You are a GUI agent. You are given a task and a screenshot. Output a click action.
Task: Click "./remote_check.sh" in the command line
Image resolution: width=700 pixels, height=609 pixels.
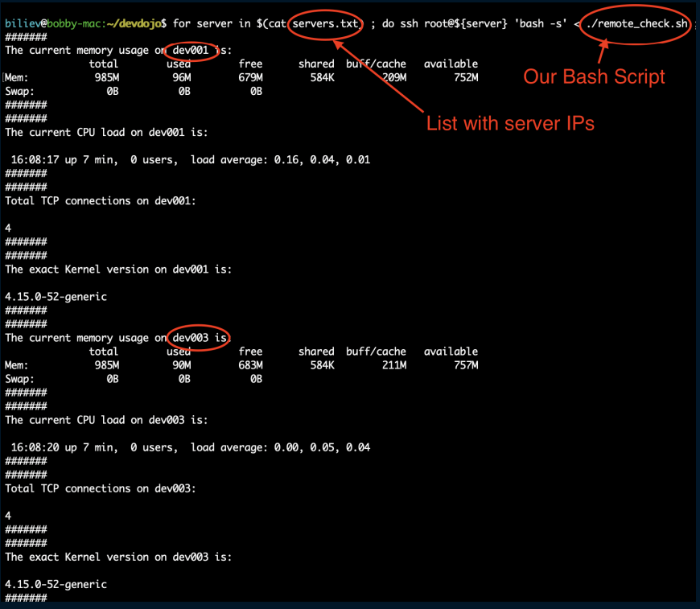pyautogui.click(x=637, y=23)
